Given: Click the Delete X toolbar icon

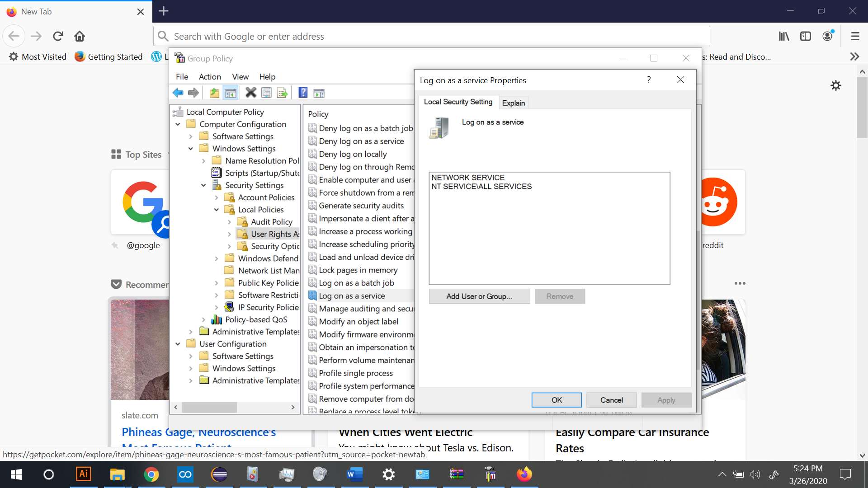Looking at the screenshot, I should 250,93.
